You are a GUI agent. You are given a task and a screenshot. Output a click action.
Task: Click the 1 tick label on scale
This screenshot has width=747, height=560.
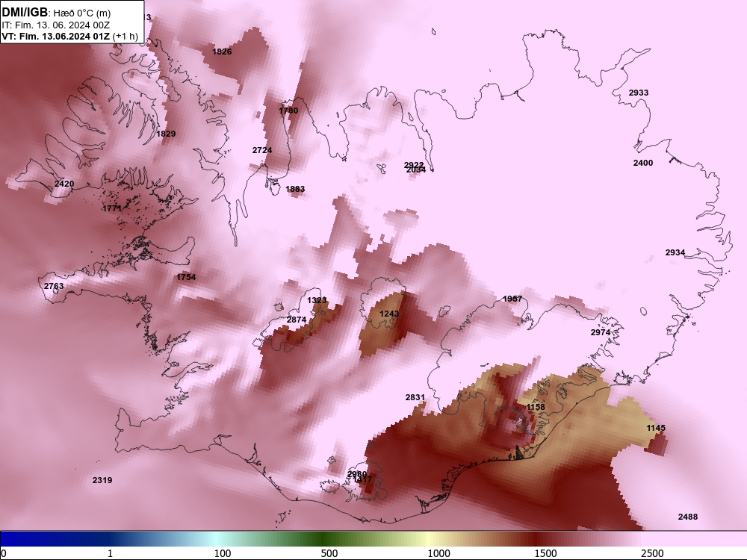tap(110, 553)
